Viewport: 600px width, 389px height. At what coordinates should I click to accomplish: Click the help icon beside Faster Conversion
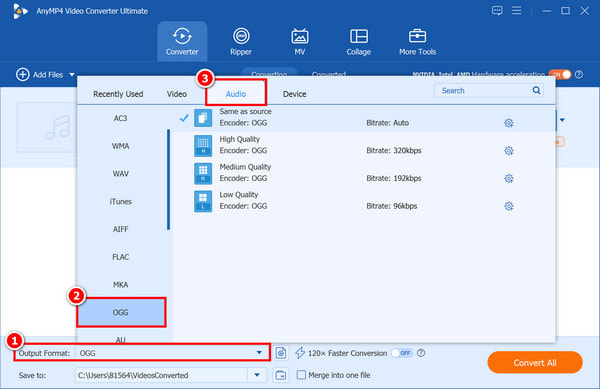click(421, 353)
